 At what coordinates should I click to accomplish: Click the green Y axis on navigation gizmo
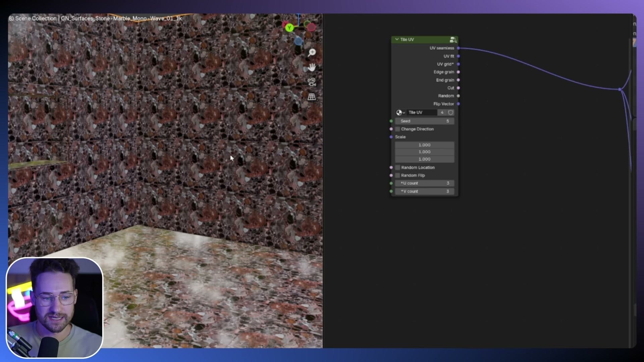pyautogui.click(x=289, y=28)
